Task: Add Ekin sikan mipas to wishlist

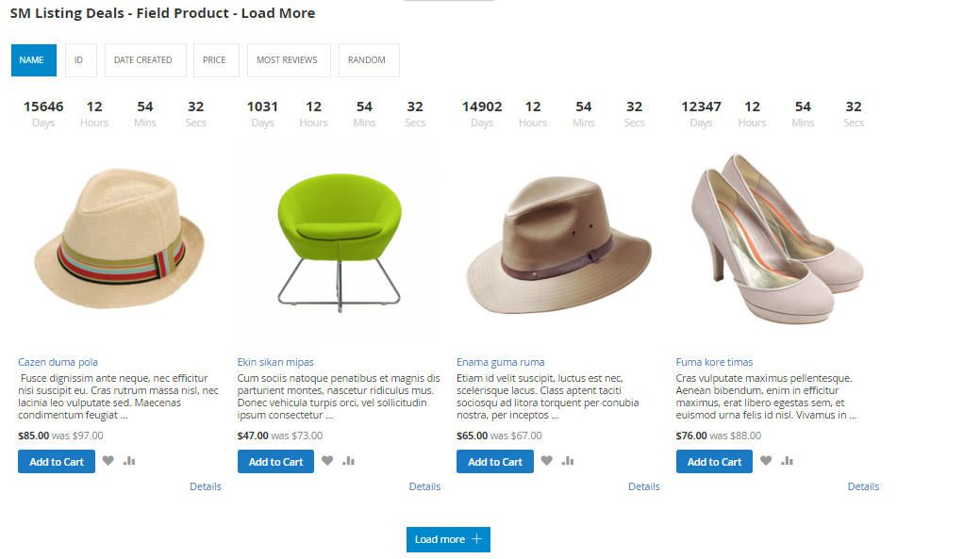Action: pos(327,461)
